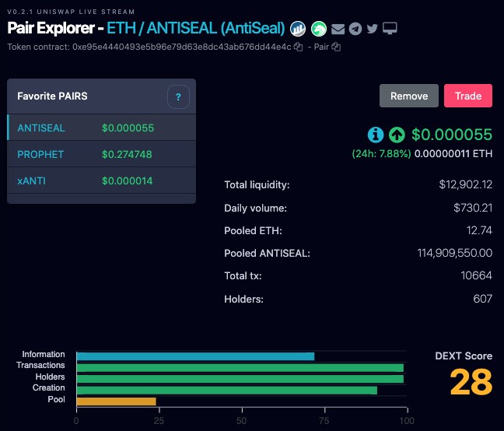Image resolution: width=504 pixels, height=431 pixels.
Task: Click Total tx value 10664
Action: (476, 275)
